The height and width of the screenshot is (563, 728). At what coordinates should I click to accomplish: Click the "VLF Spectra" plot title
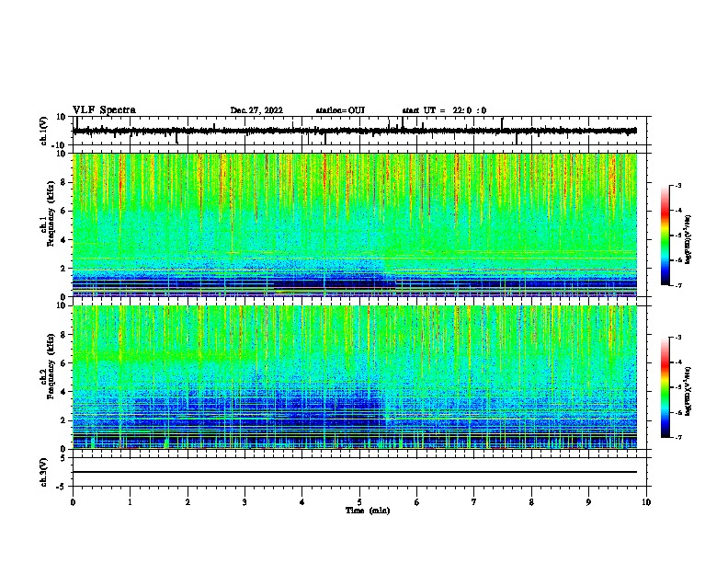[104, 110]
